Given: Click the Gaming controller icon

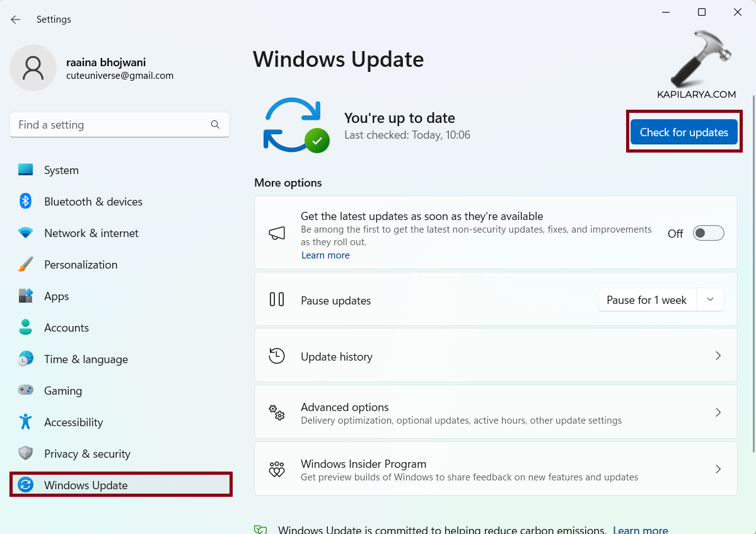Looking at the screenshot, I should [25, 391].
